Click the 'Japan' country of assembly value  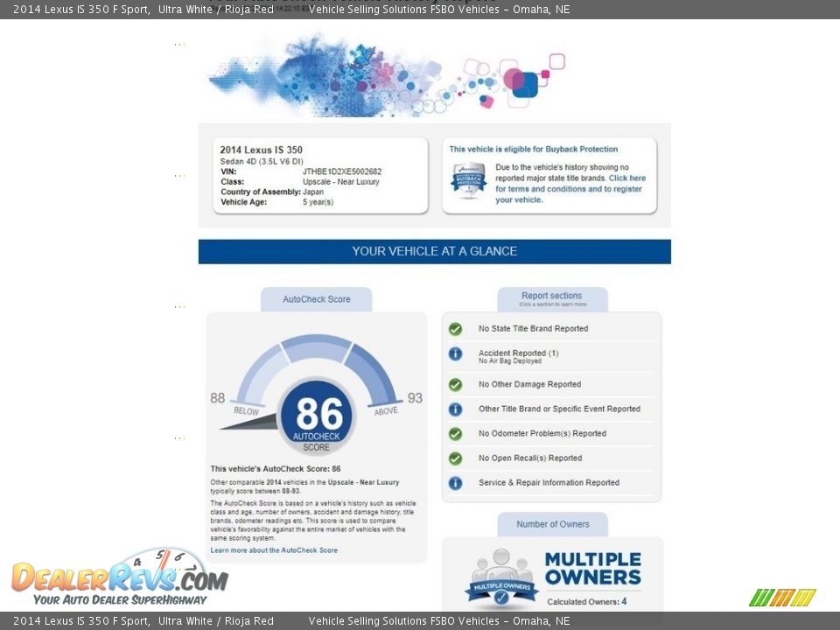313,192
